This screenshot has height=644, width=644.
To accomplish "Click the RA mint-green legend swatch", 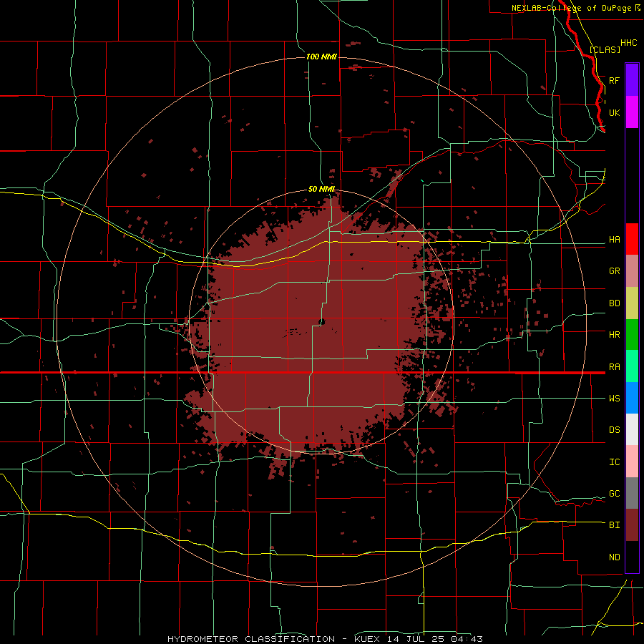I will click(x=632, y=366).
